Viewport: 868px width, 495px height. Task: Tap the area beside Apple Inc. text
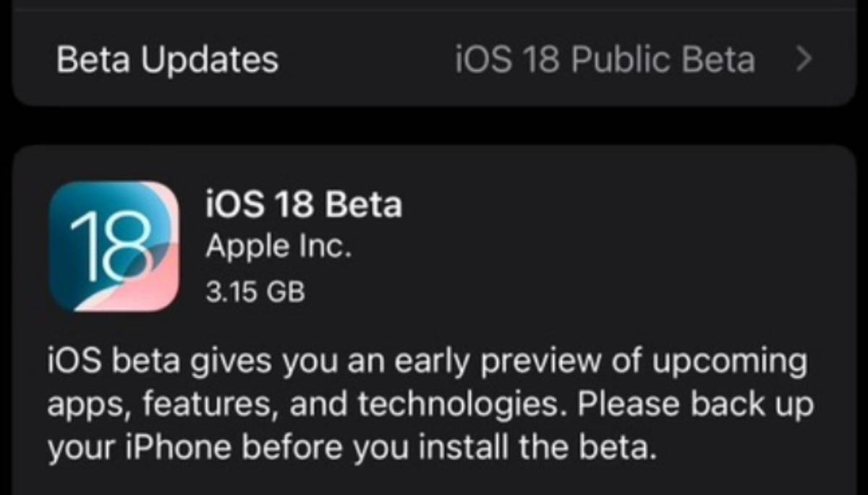pos(470,245)
